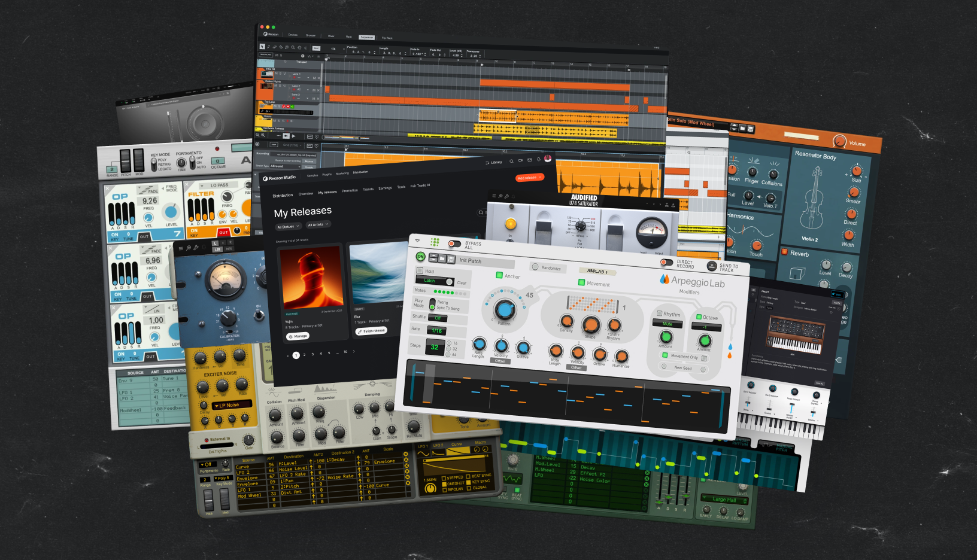Click the Arpeggio Lab save patch icon
Image resolution: width=977 pixels, height=560 pixels.
(x=451, y=258)
